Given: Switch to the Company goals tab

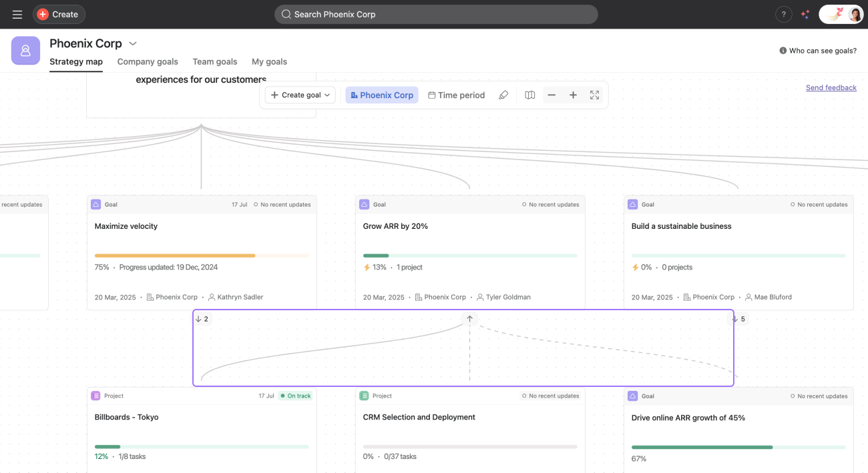Looking at the screenshot, I should 148,61.
